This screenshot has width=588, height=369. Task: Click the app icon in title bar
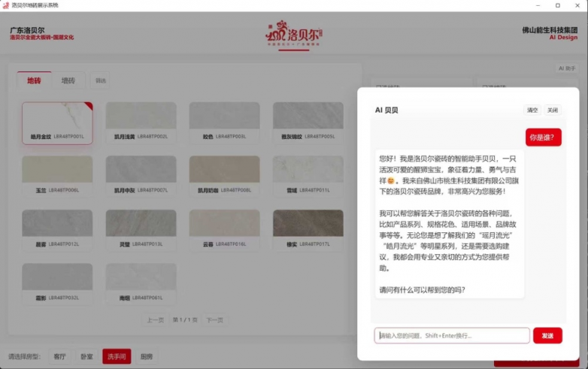[x=5, y=5]
